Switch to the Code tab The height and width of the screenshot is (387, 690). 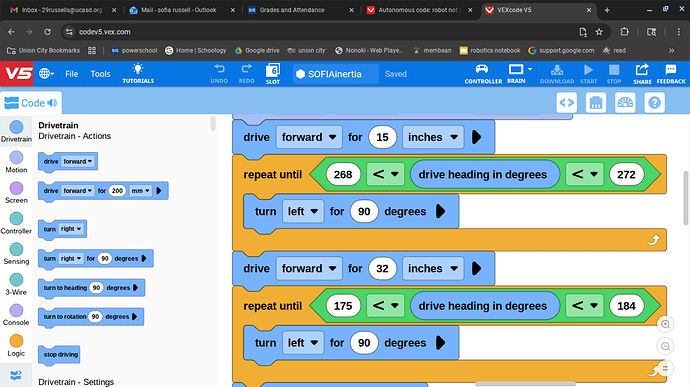coord(31,103)
